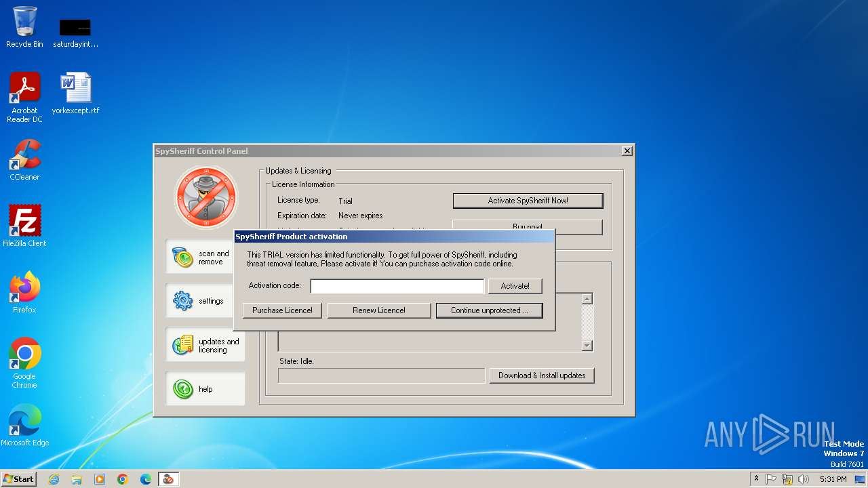The height and width of the screenshot is (488, 868).
Task: Open updates and licensing section
Action: click(x=205, y=345)
